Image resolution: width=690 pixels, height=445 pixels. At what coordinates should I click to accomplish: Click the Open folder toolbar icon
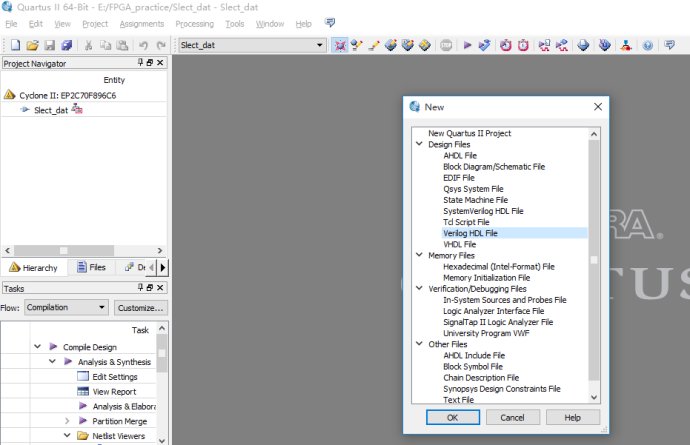(x=32, y=45)
